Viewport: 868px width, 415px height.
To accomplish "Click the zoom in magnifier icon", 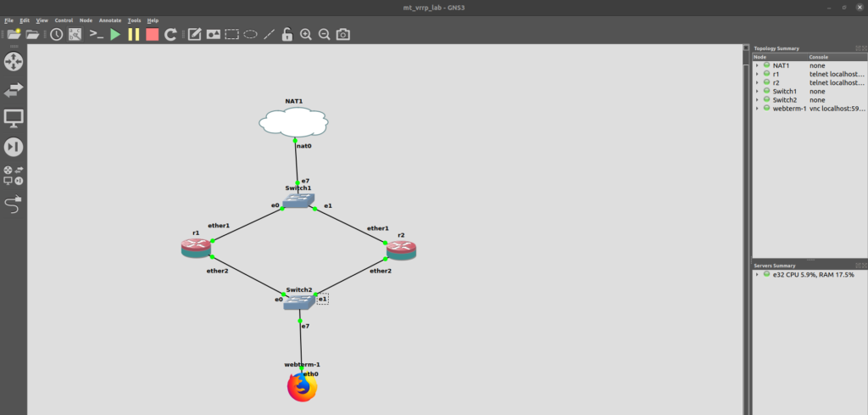I will [x=305, y=35].
